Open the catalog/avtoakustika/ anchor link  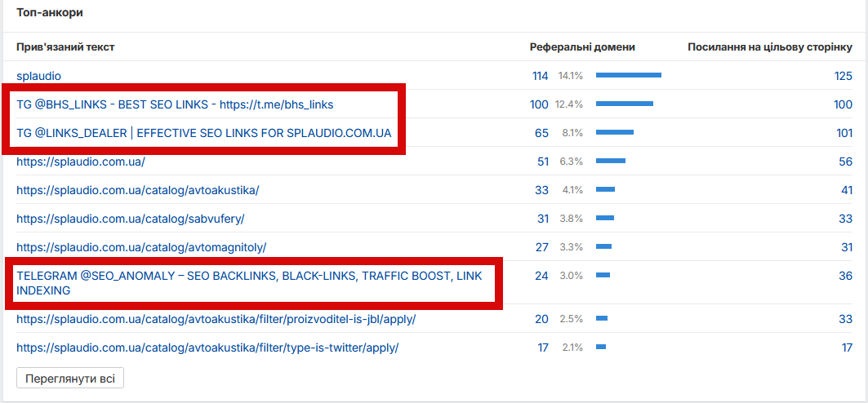138,190
